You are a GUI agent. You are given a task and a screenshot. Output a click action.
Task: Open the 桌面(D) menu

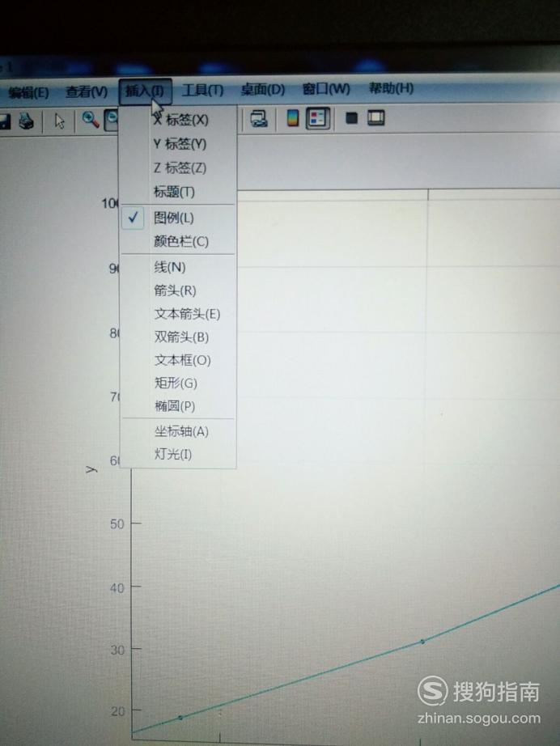(x=263, y=89)
